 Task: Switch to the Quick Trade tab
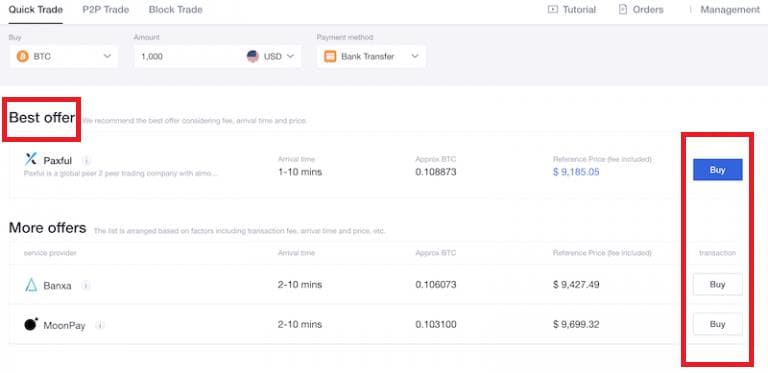(35, 10)
